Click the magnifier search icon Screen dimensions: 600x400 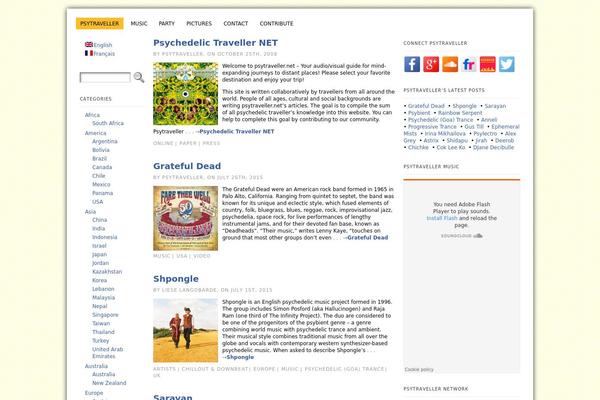[x=139, y=77]
